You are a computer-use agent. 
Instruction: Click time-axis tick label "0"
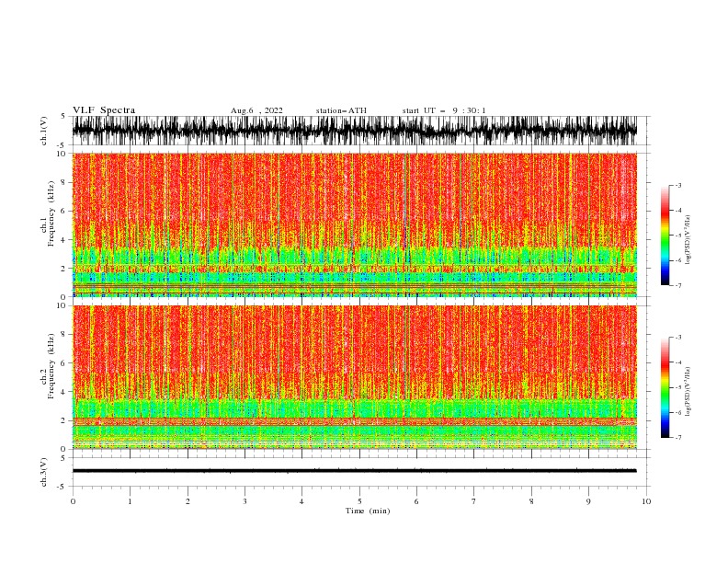[73, 501]
